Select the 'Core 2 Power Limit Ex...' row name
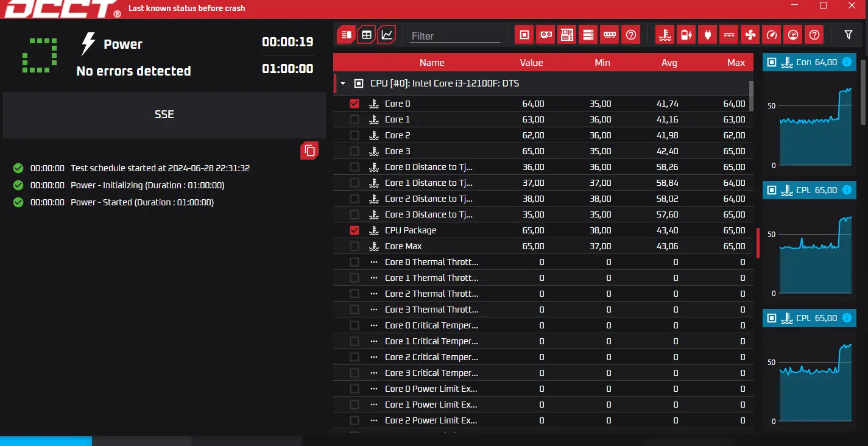This screenshot has width=868, height=446. tap(431, 420)
